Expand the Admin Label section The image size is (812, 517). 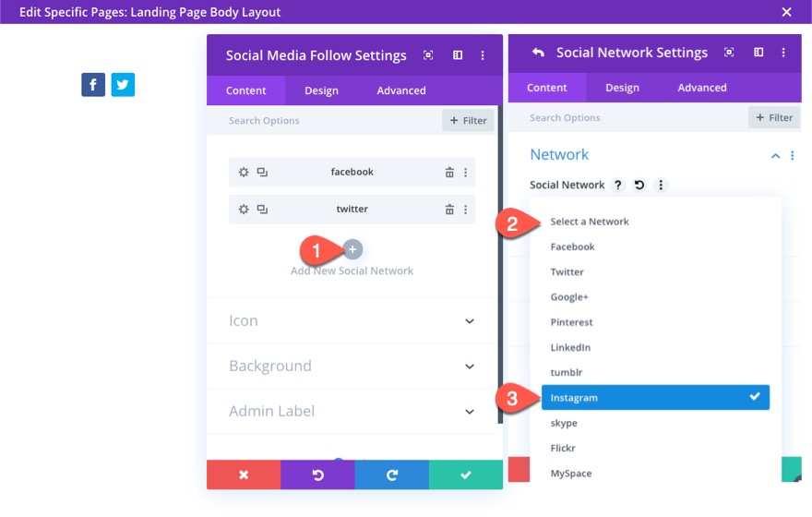pos(470,412)
